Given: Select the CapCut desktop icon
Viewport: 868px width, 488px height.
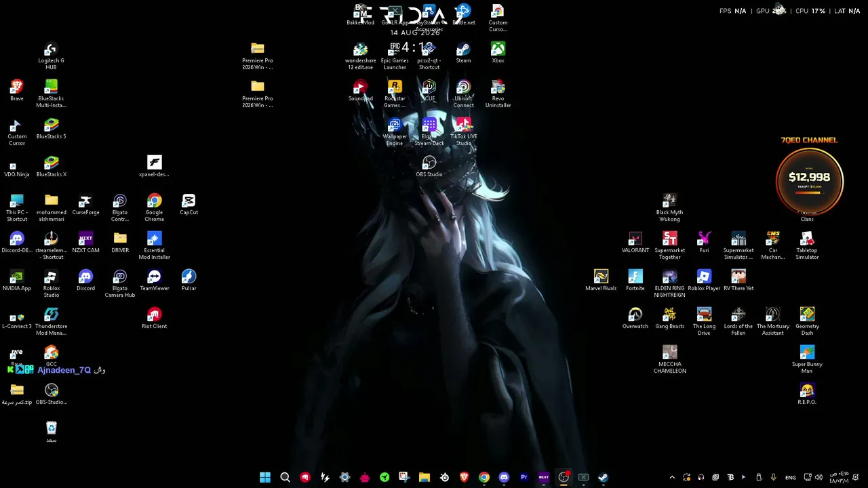Looking at the screenshot, I should point(189,205).
